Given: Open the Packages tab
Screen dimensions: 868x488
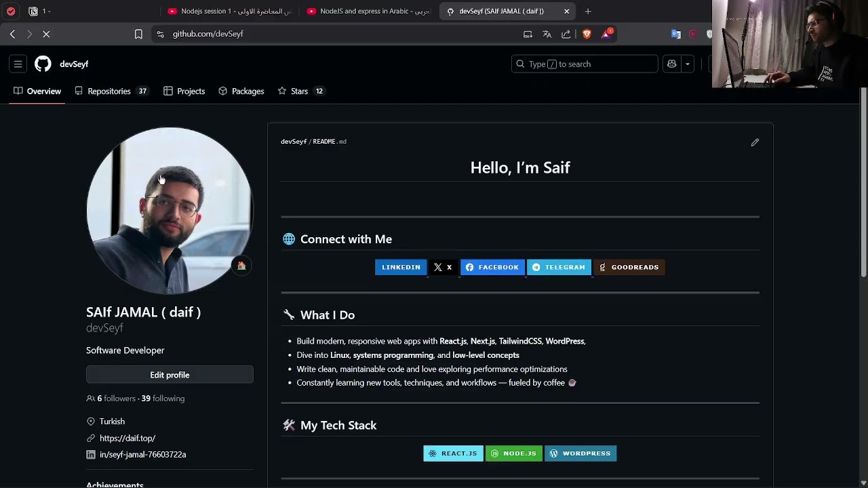Looking at the screenshot, I should (x=241, y=91).
